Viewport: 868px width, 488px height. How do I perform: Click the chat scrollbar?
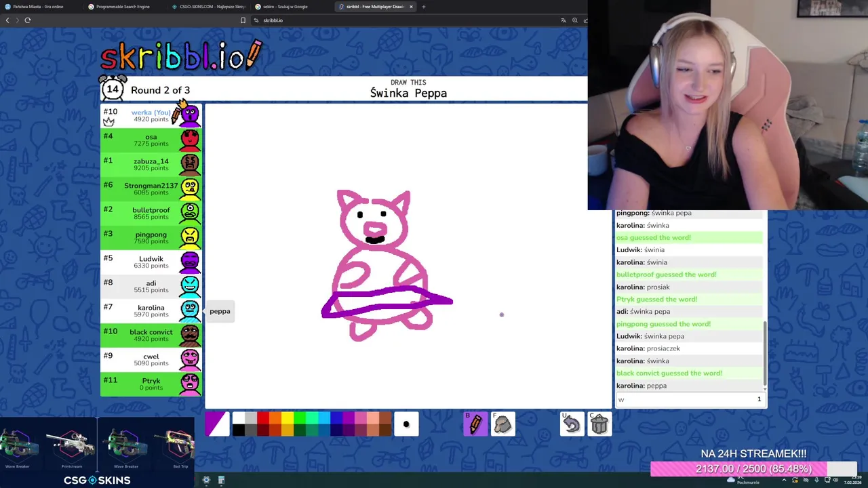point(765,352)
